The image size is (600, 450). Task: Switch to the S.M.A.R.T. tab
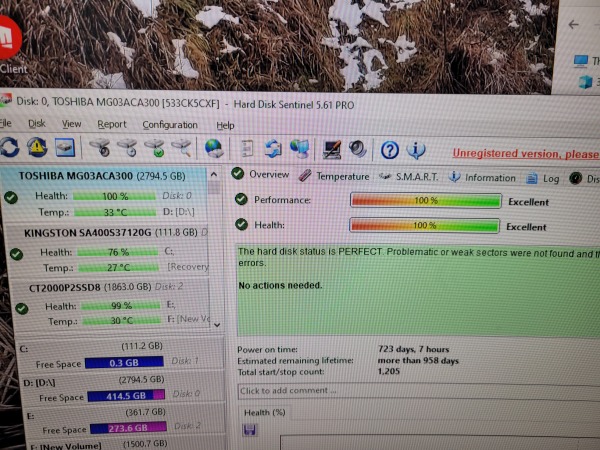pos(408,177)
